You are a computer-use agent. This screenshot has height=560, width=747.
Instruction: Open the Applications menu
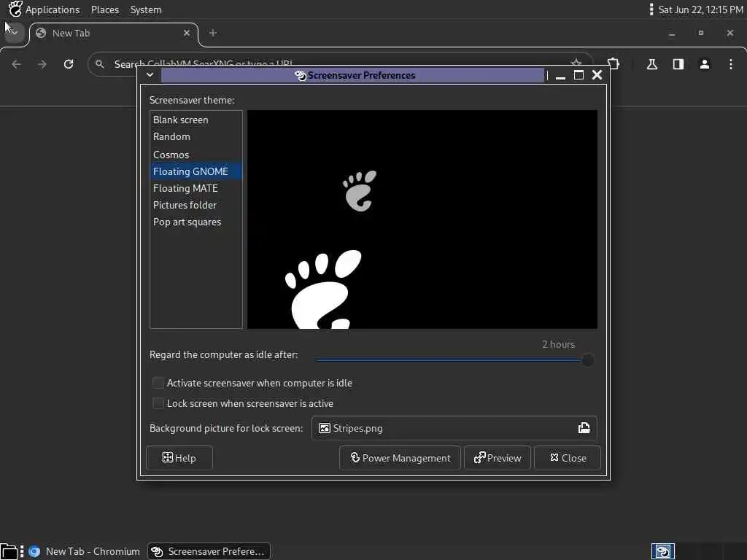click(53, 9)
